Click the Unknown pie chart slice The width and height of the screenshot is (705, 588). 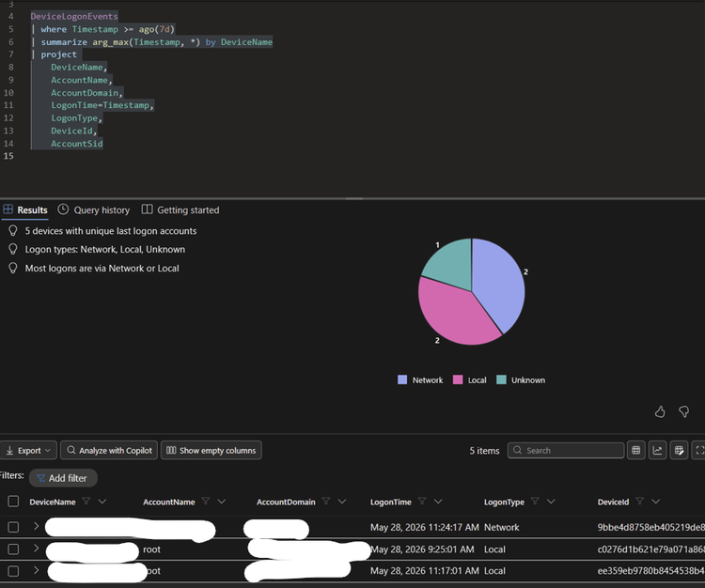coord(451,263)
